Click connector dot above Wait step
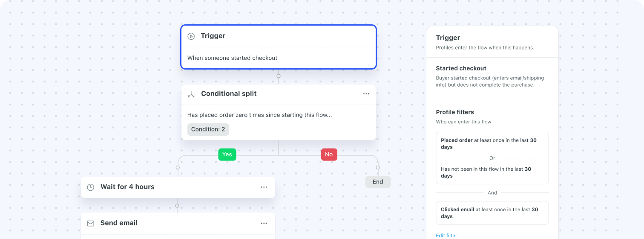The height and width of the screenshot is (239, 644). [x=178, y=168]
